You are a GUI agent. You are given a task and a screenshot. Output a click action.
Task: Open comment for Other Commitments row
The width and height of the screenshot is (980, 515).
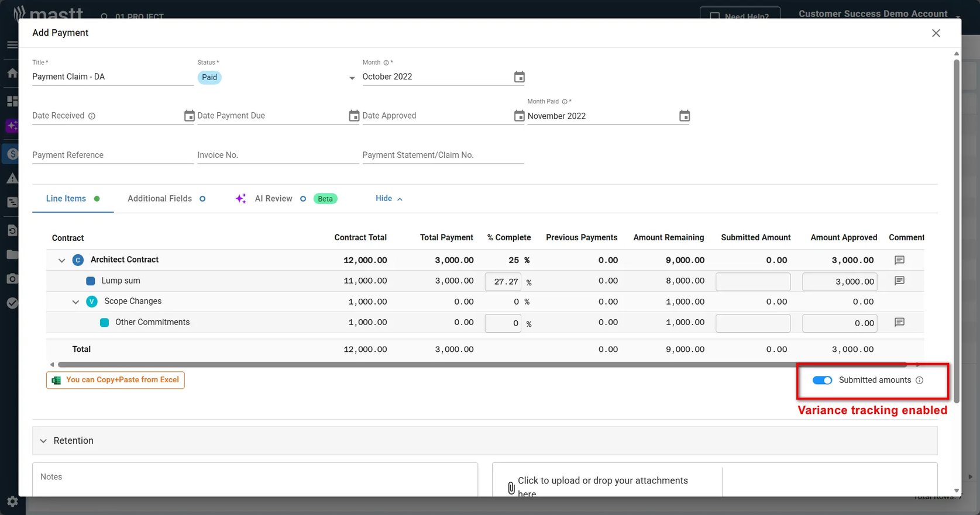tap(899, 323)
